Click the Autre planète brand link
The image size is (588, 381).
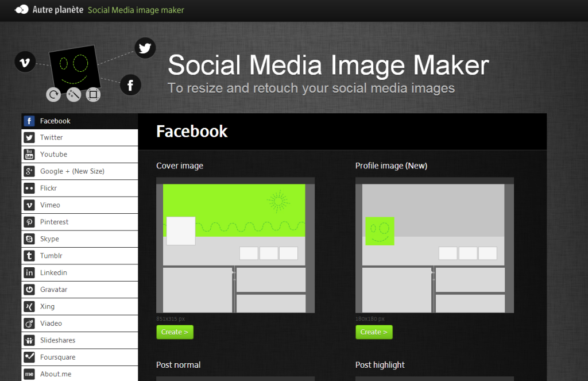[x=58, y=10]
